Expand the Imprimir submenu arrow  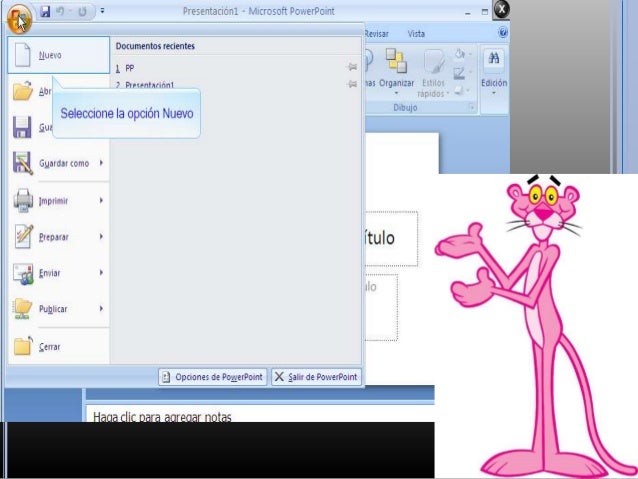[x=101, y=200]
